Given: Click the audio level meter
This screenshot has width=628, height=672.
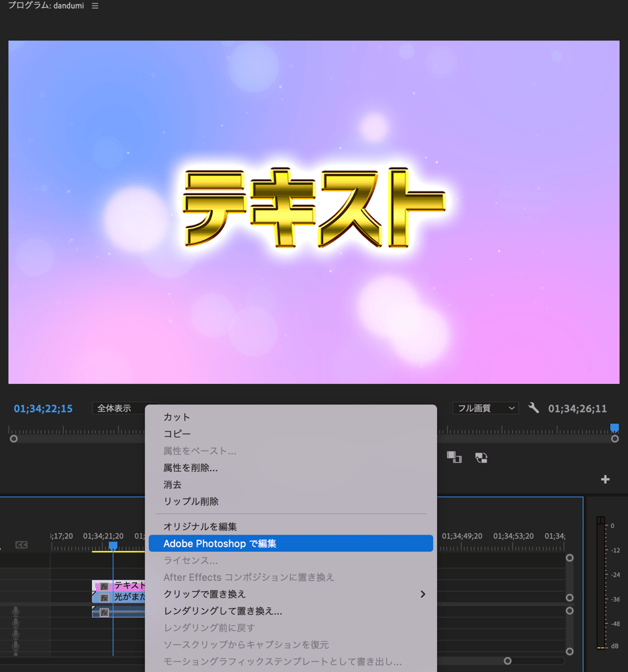Looking at the screenshot, I should pyautogui.click(x=600, y=583).
